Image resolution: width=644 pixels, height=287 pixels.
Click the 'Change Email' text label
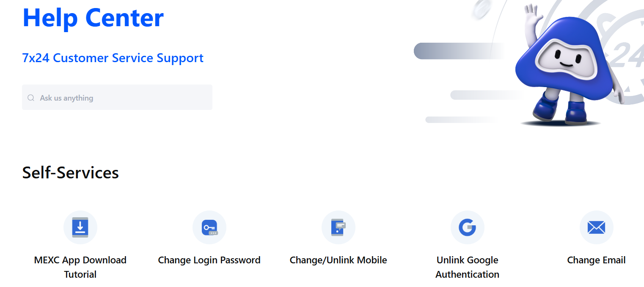tap(596, 260)
